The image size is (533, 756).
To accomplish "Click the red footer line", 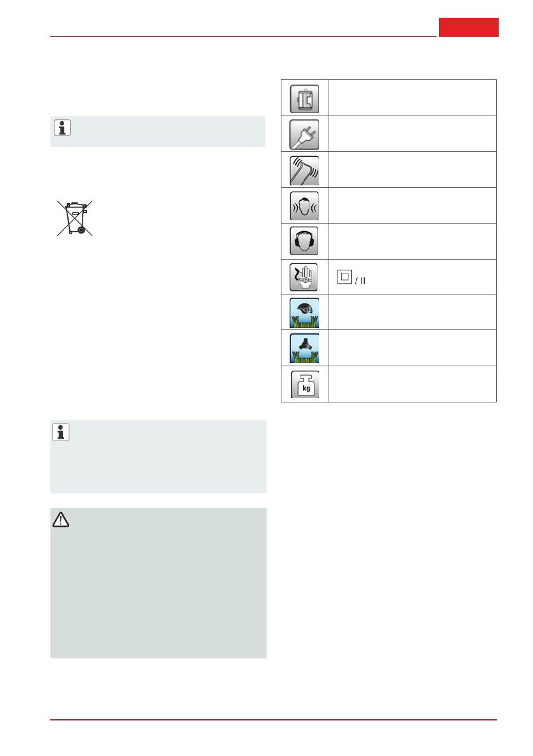I will pos(273,720).
